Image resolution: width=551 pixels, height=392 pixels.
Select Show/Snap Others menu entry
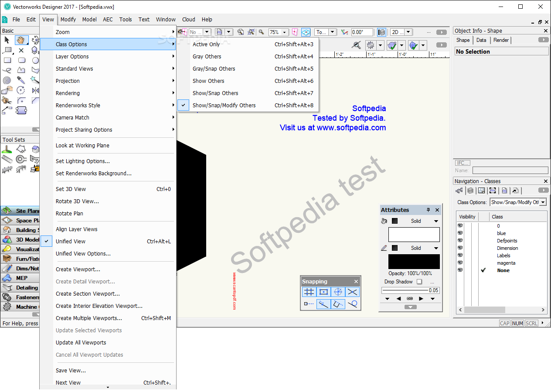248,93
